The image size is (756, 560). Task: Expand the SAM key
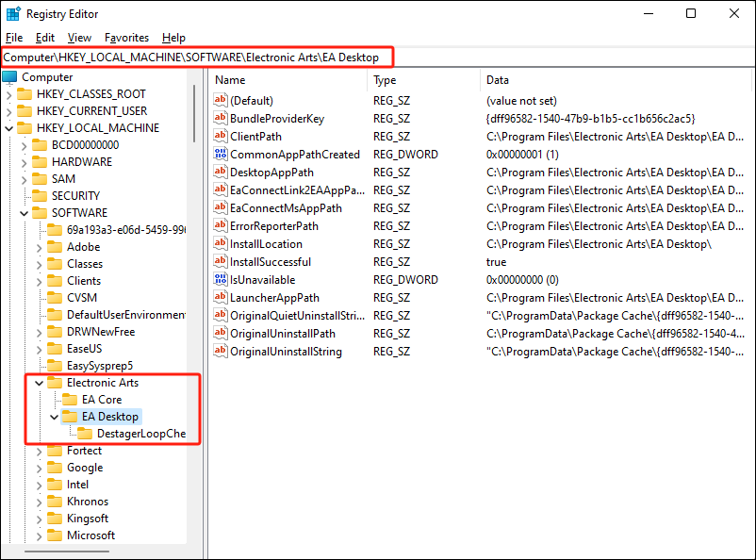pos(25,180)
